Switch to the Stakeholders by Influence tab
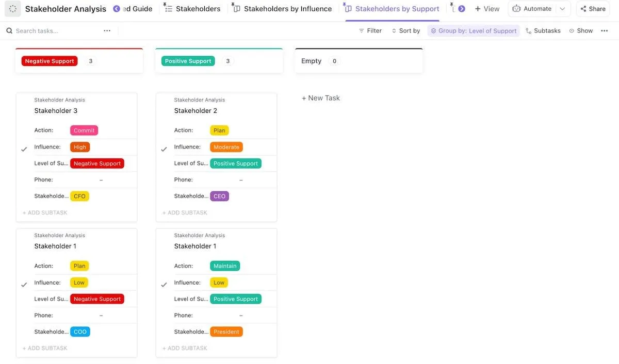 click(282, 9)
